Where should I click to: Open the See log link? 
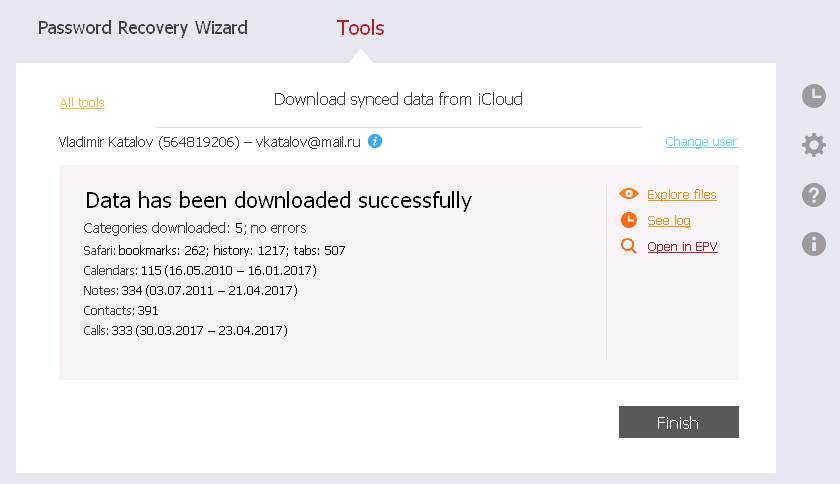coord(669,221)
